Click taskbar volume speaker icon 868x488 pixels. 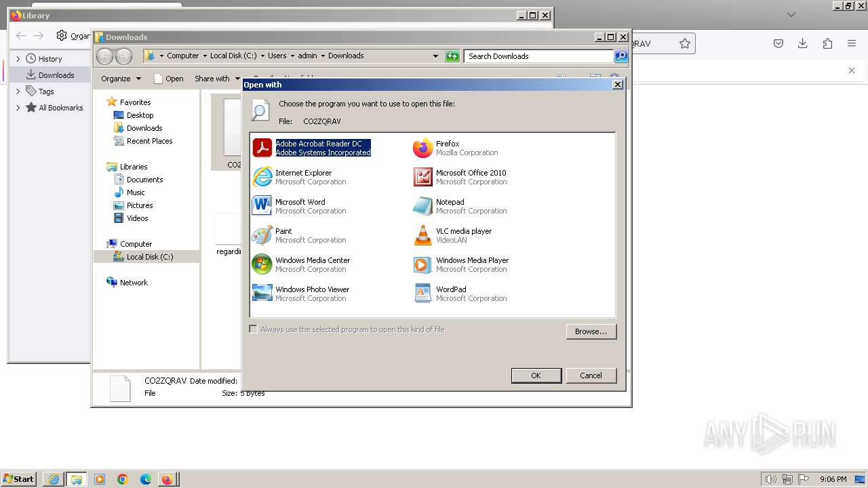771,479
